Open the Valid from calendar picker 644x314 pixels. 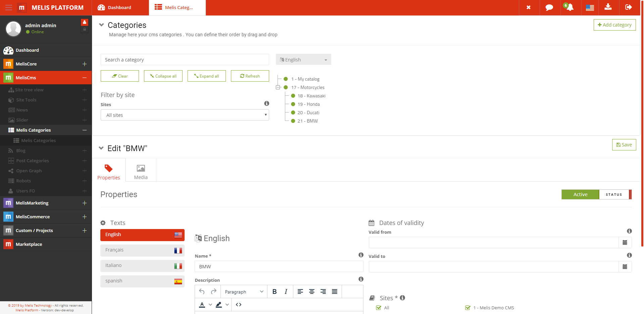(x=625, y=242)
